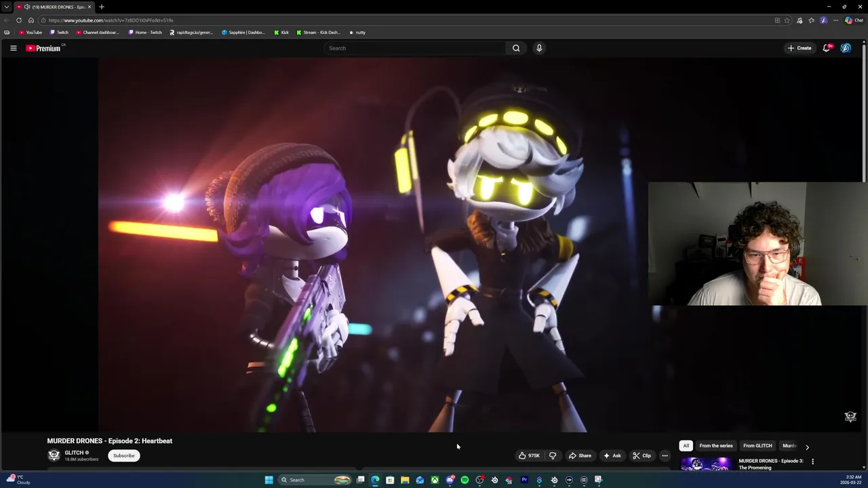868x488 pixels.
Task: Open Murder Drones Episode 3 thumbnail
Action: (x=706, y=465)
